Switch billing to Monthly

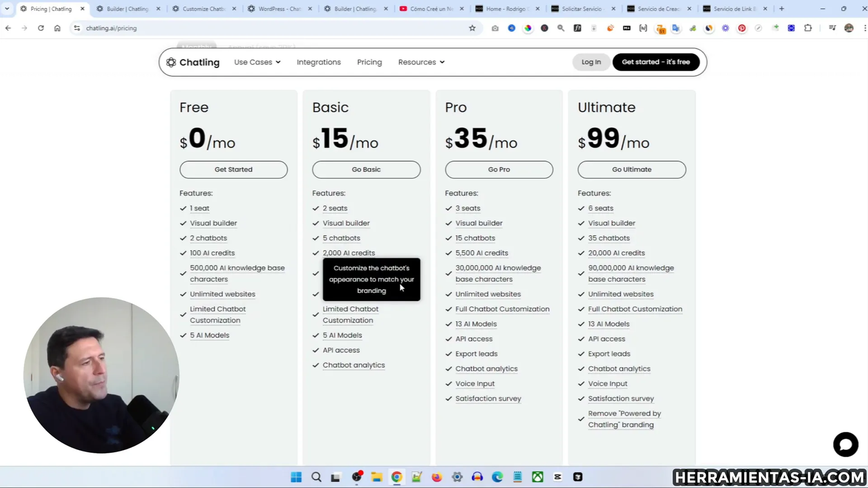tap(196, 47)
